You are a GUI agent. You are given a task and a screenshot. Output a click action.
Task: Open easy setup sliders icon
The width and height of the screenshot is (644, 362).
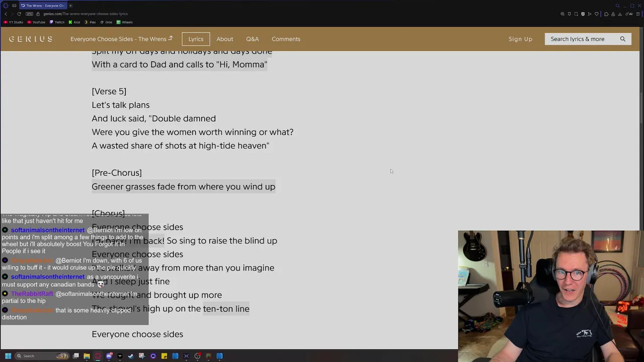pyautogui.click(x=638, y=14)
